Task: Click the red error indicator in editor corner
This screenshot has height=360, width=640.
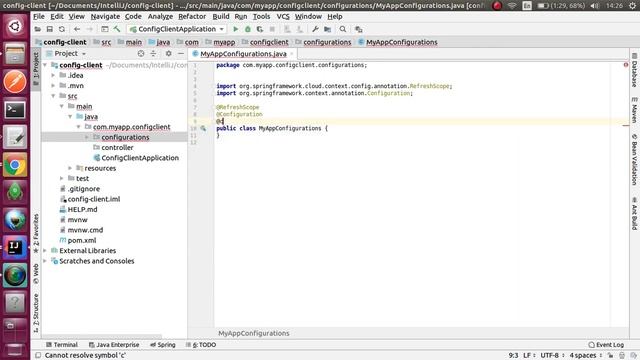Action: coord(625,65)
